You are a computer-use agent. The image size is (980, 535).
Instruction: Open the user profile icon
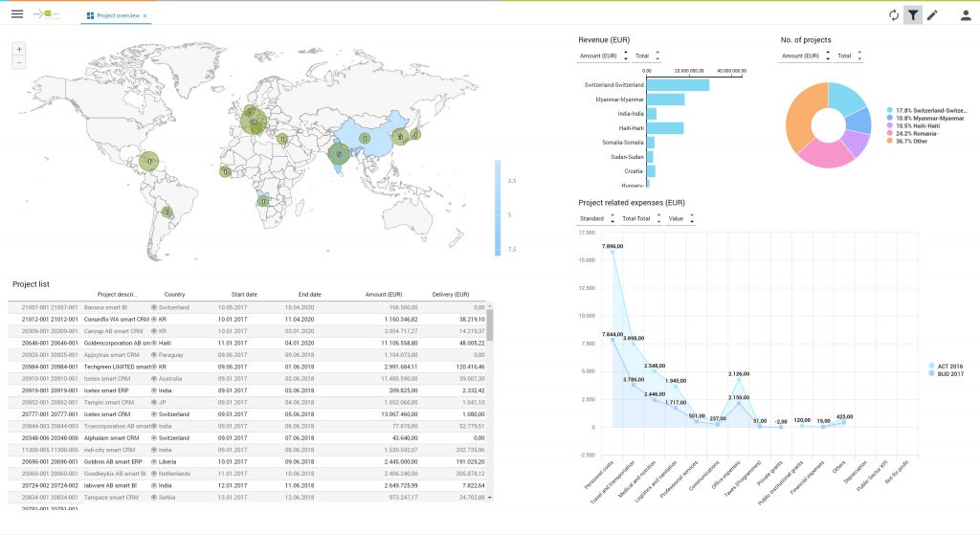pos(966,15)
